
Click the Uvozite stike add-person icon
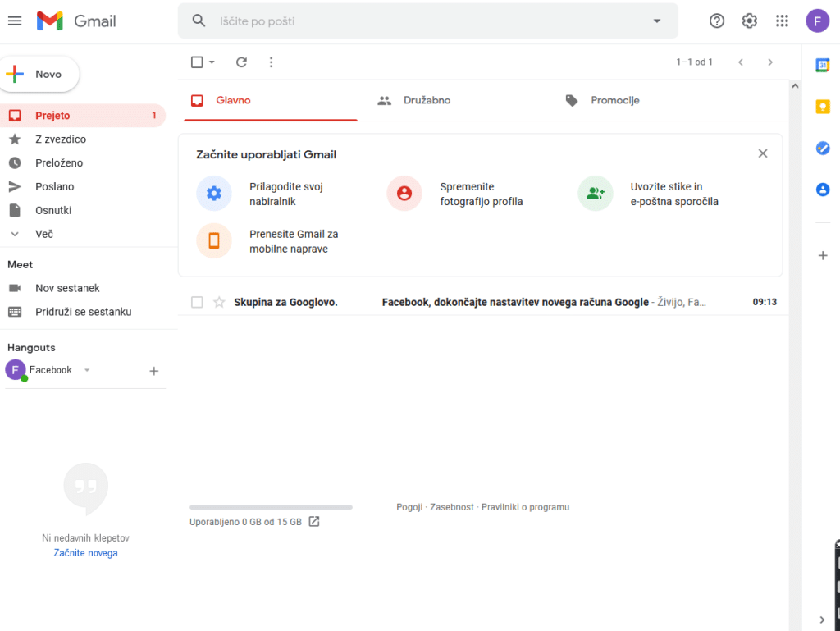(x=596, y=194)
